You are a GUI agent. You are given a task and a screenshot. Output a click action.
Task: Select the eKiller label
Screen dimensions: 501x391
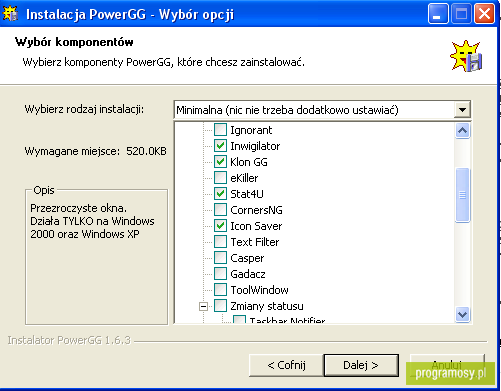pyautogui.click(x=244, y=178)
